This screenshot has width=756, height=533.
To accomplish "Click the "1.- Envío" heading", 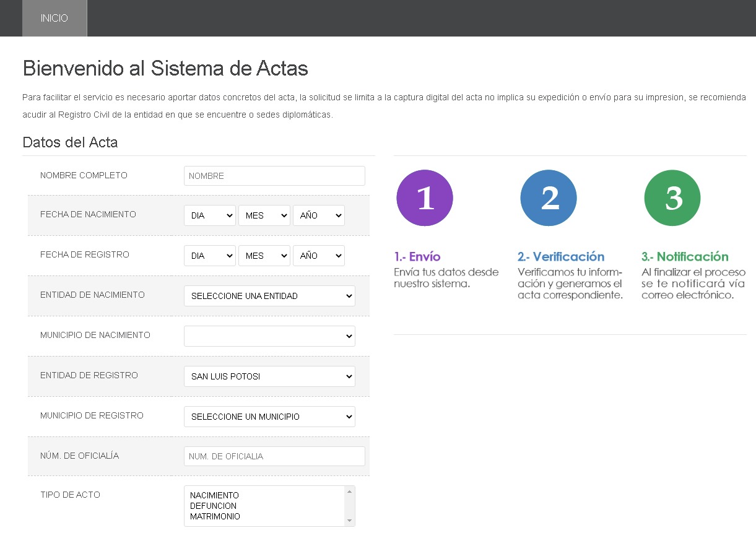I will (417, 256).
